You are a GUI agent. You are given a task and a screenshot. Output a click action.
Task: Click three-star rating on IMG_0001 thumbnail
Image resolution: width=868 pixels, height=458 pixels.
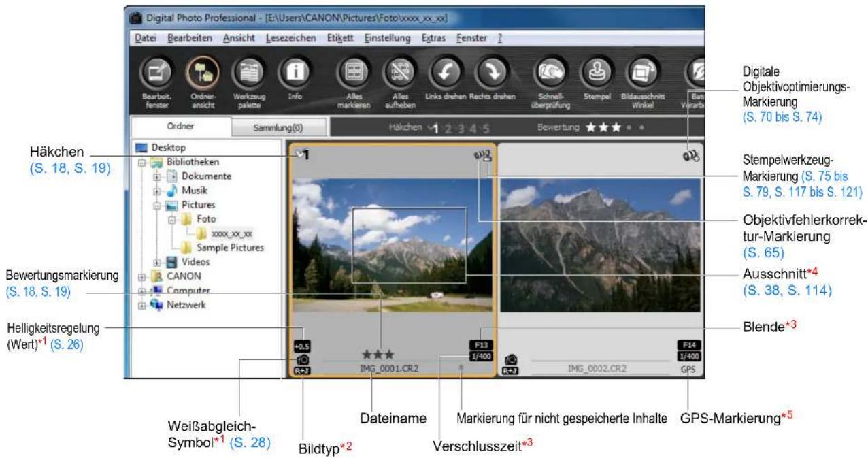(377, 355)
